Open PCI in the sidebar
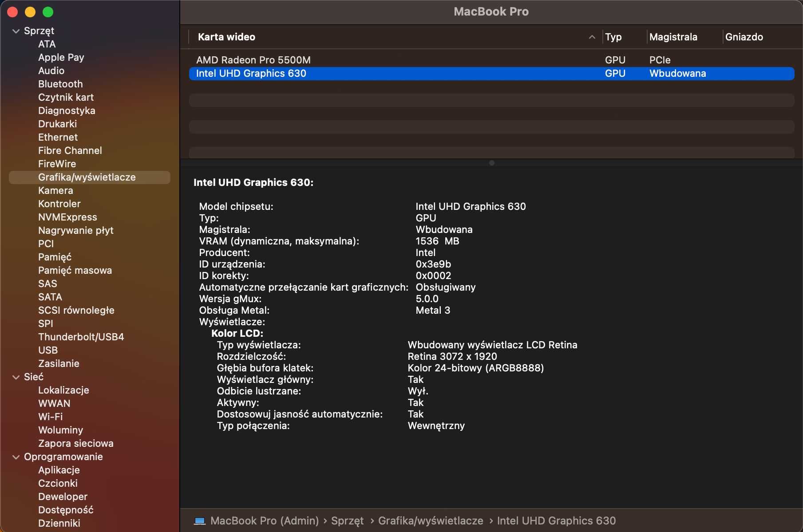The width and height of the screenshot is (803, 532). 46,244
